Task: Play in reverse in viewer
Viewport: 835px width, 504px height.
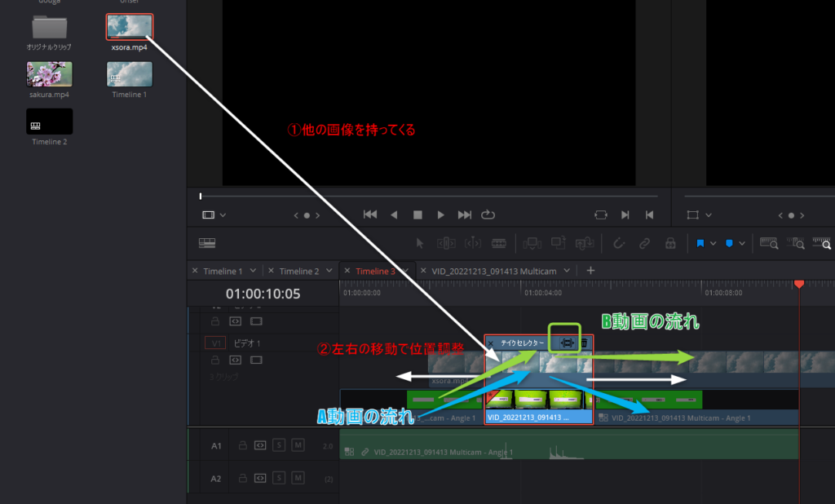Action: (x=394, y=214)
